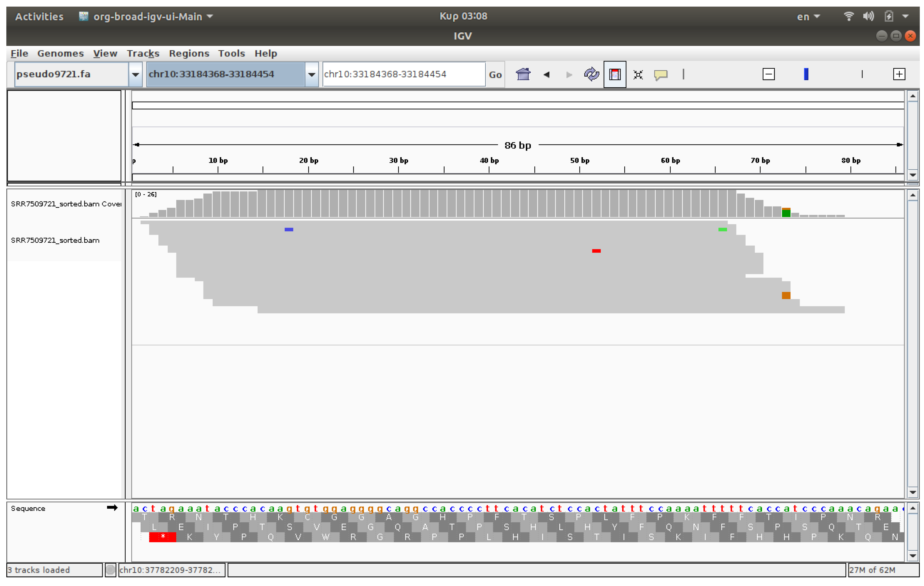Open the pseudo9721.fa genome dropdown
The height and width of the screenshot is (586, 924).
(x=135, y=74)
